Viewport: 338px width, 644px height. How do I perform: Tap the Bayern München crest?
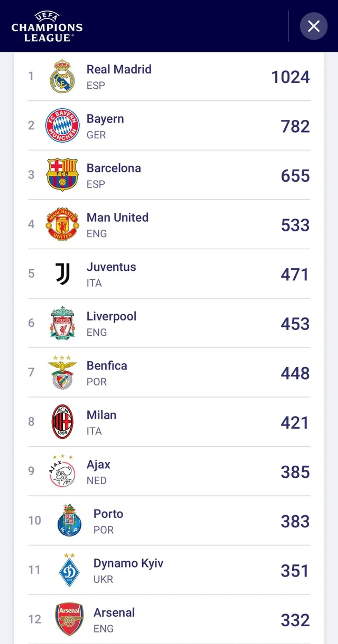(62, 125)
